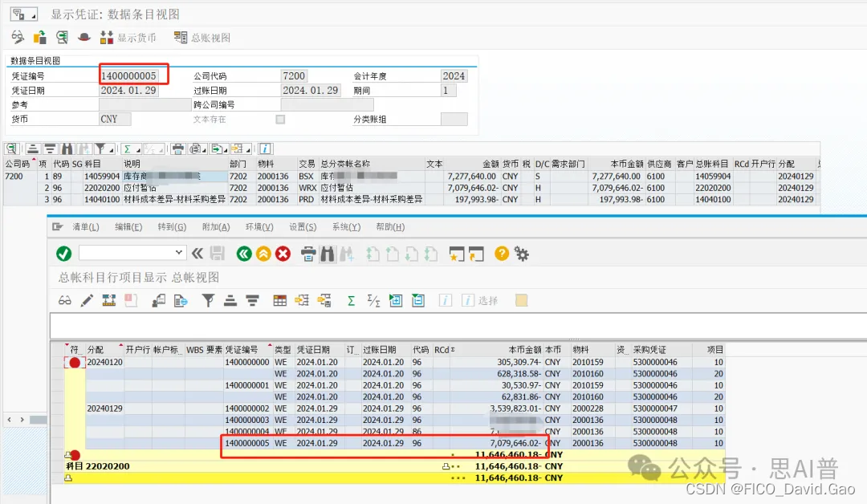The height and width of the screenshot is (504, 867).
Task: Click binoculars find icon in document items toolbar
Action: [x=67, y=148]
